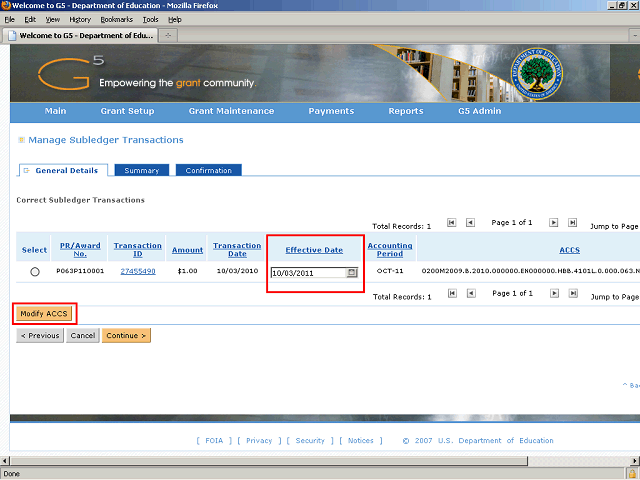Open the View menu
640x480 pixels.
[x=53, y=20]
